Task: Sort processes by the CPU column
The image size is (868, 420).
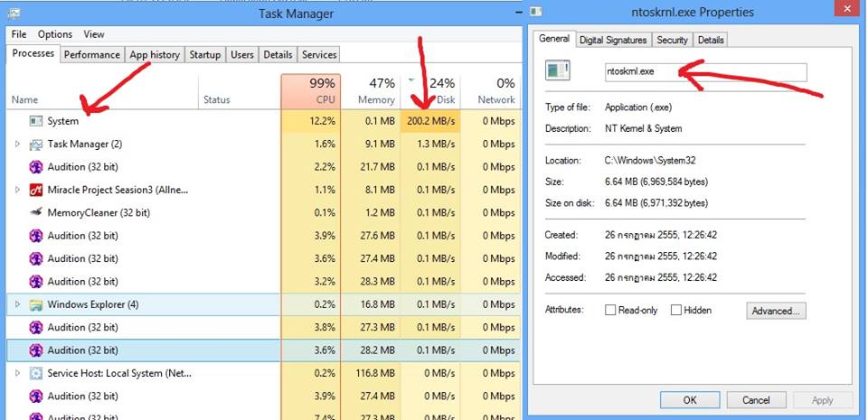Action: 310,92
